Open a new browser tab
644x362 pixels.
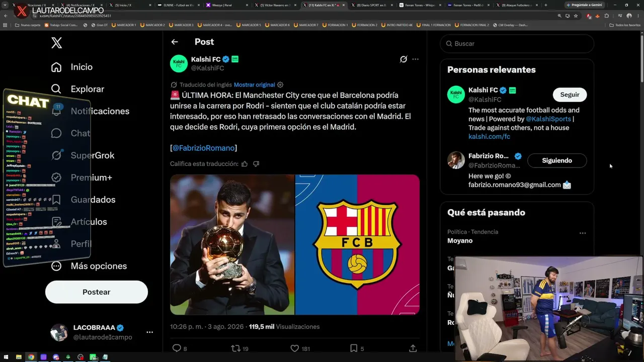[546, 5]
